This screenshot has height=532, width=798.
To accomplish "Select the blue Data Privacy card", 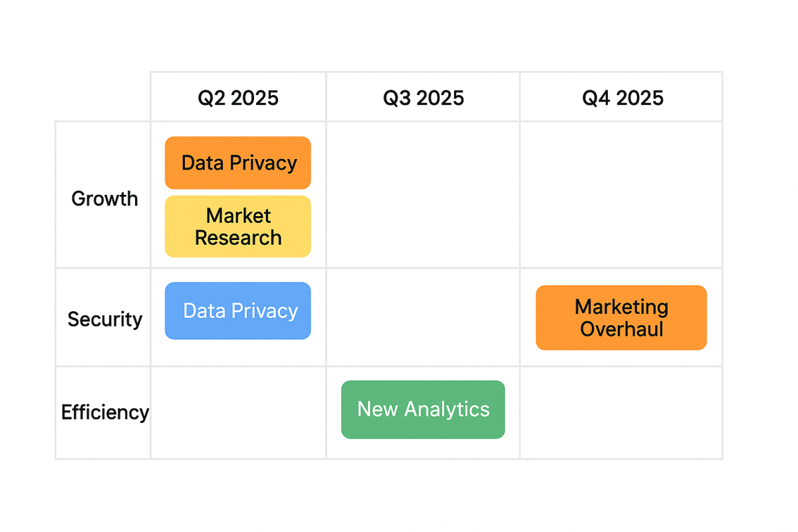I will pos(237,311).
